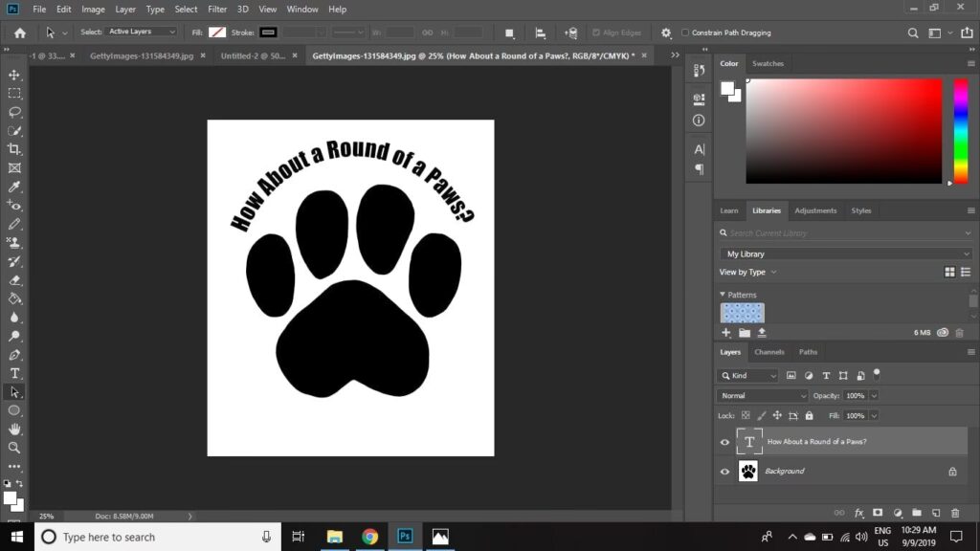Select the Crop tool
980x551 pixels.
click(14, 149)
